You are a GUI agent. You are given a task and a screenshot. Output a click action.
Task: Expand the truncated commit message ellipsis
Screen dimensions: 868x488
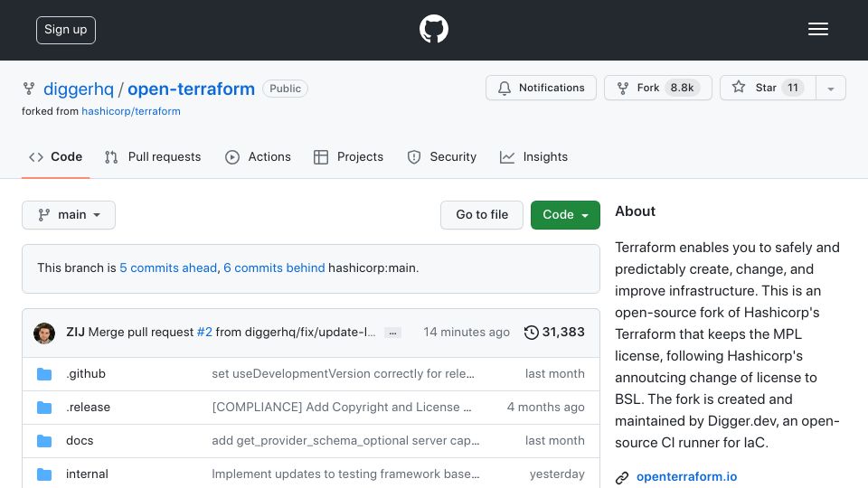click(x=392, y=333)
